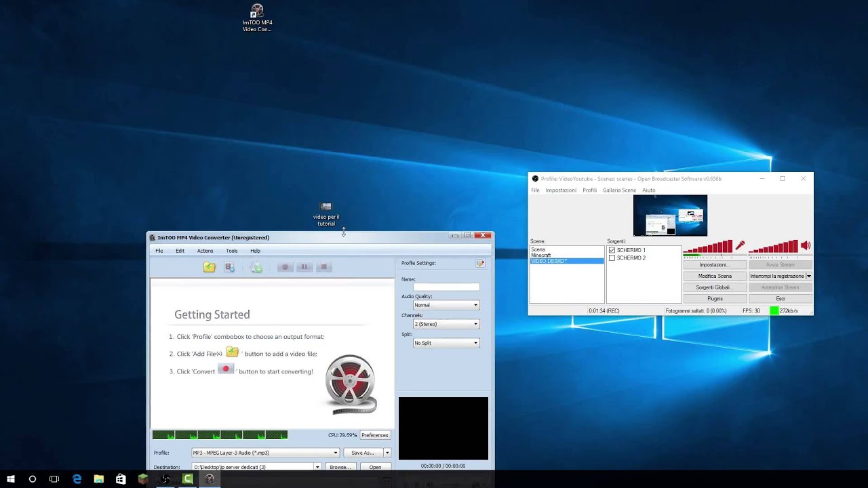Open the Galleria Scene menu in OBS

pyautogui.click(x=620, y=190)
